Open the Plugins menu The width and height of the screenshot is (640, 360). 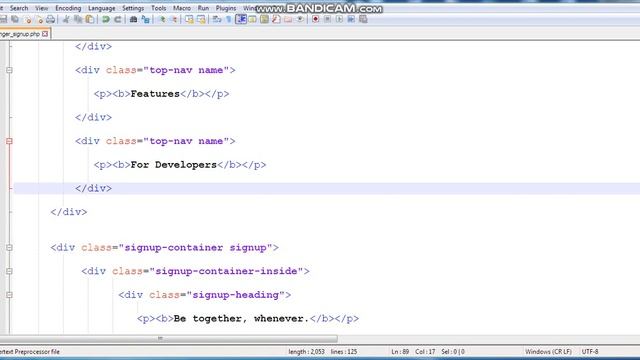(x=226, y=8)
